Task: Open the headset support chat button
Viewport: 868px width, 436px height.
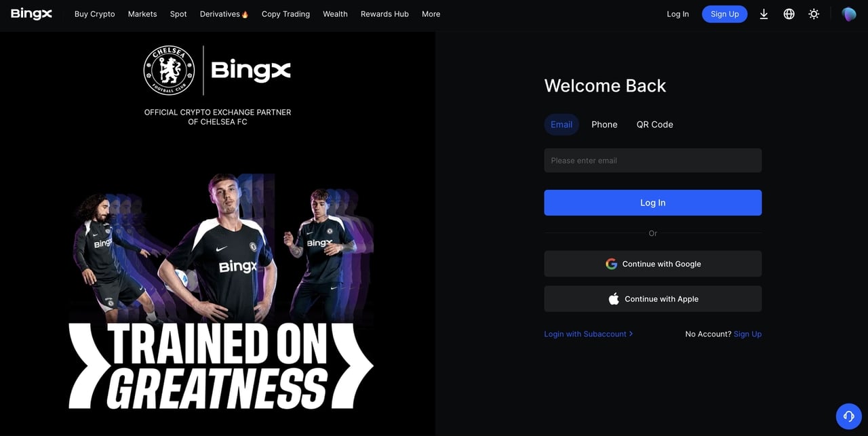Action: click(x=848, y=416)
